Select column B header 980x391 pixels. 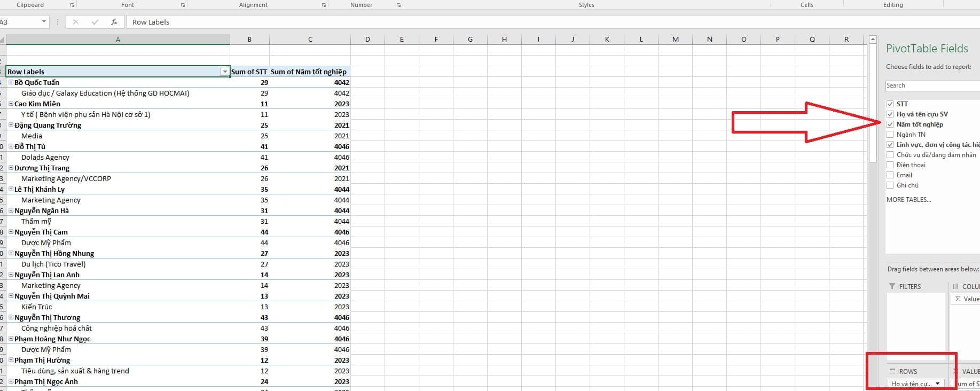pyautogui.click(x=249, y=39)
